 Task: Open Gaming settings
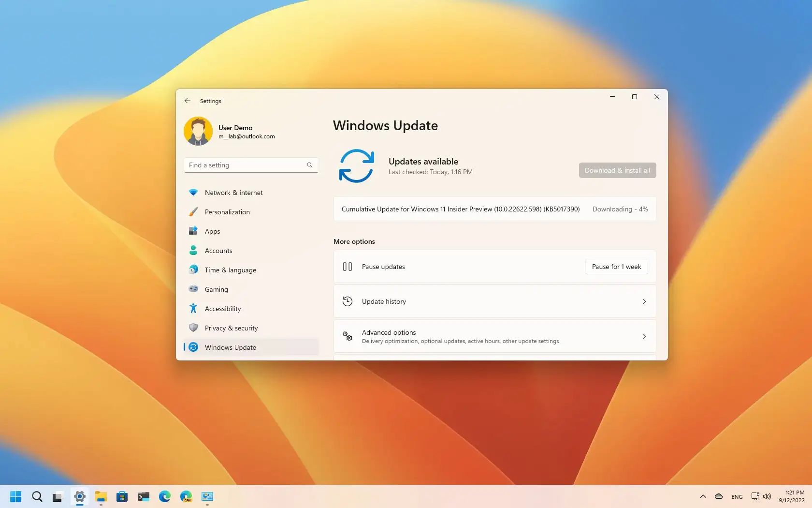tap(251, 289)
